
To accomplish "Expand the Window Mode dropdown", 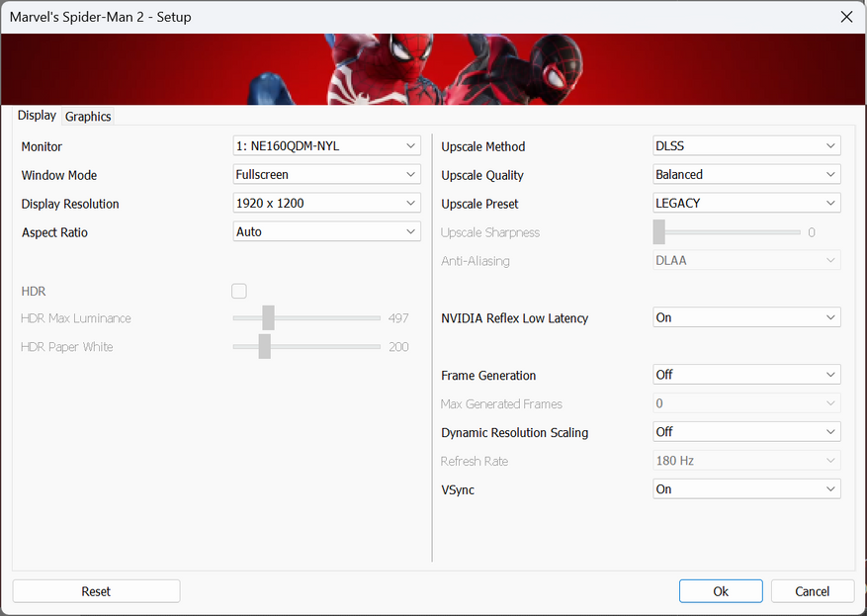I will tap(326, 175).
